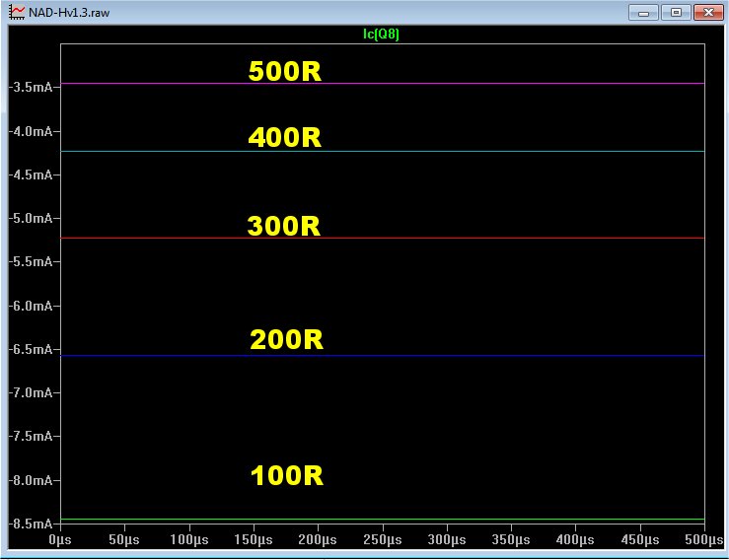Click the -8.0mA y-axis label
This screenshot has height=560, width=729.
coord(31,480)
